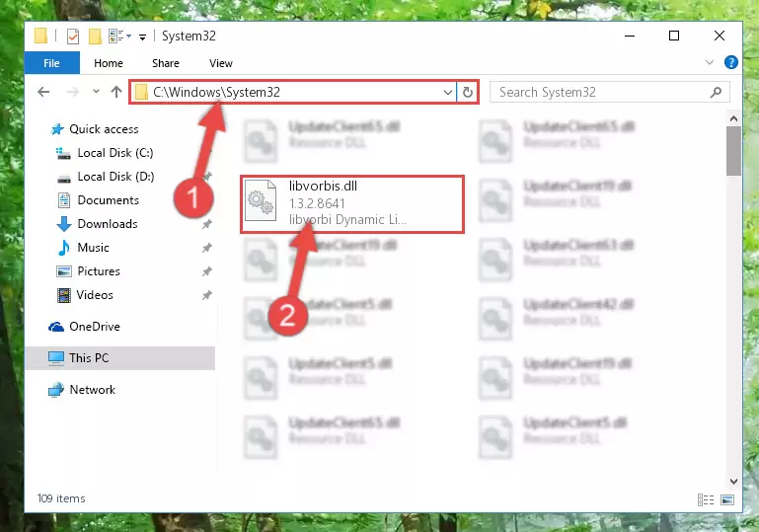Refresh the System32 folder view
This screenshot has height=532, width=759.
[468, 92]
